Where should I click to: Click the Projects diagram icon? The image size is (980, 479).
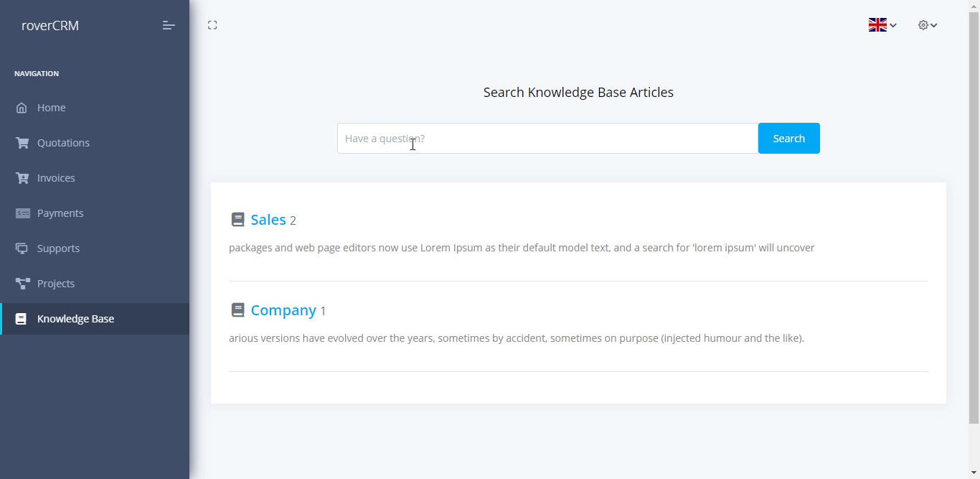tap(22, 284)
